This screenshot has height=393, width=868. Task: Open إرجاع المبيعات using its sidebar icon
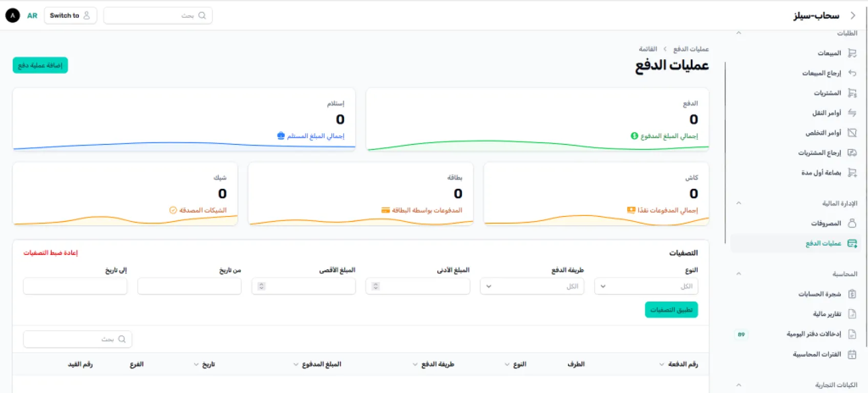pyautogui.click(x=853, y=73)
